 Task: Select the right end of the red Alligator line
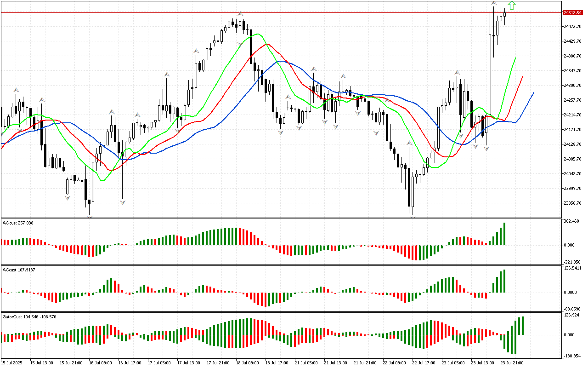tap(523, 77)
